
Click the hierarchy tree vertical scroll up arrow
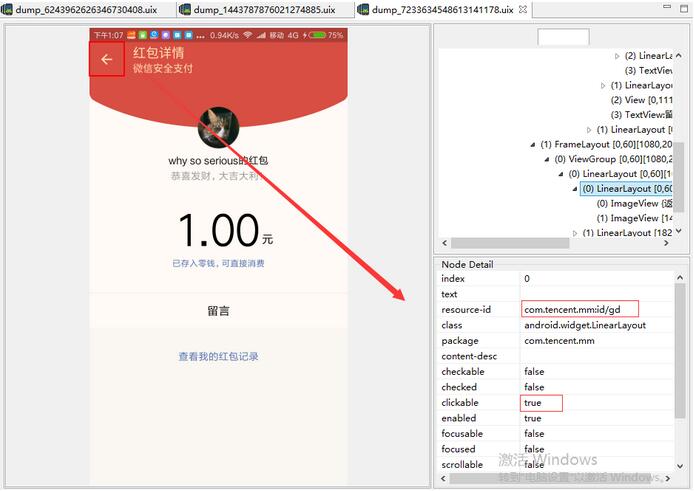tap(679, 56)
